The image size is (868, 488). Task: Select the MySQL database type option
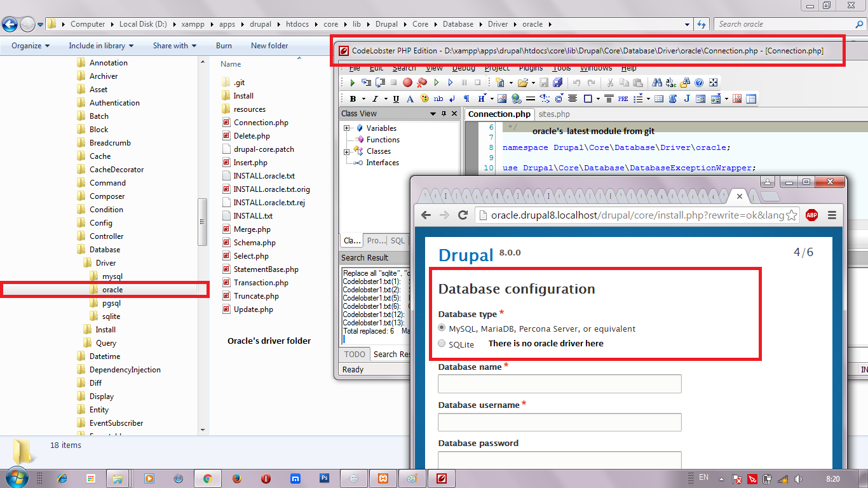(442, 327)
